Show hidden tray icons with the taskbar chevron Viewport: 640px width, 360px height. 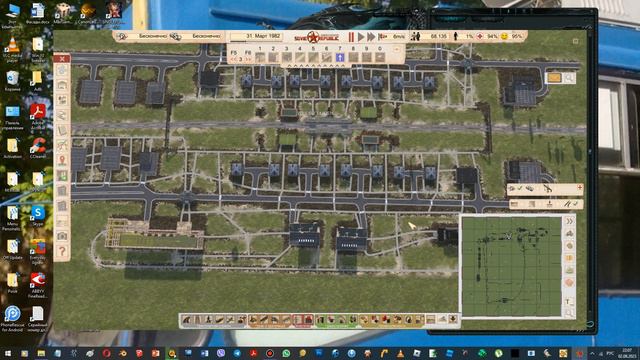[592, 353]
